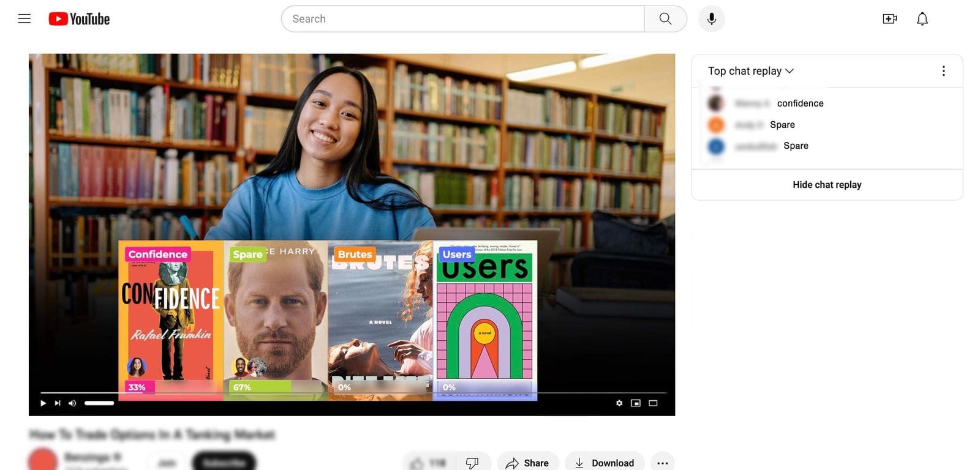Open the notifications bell
The width and height of the screenshot is (980, 470).
pyautogui.click(x=922, y=19)
